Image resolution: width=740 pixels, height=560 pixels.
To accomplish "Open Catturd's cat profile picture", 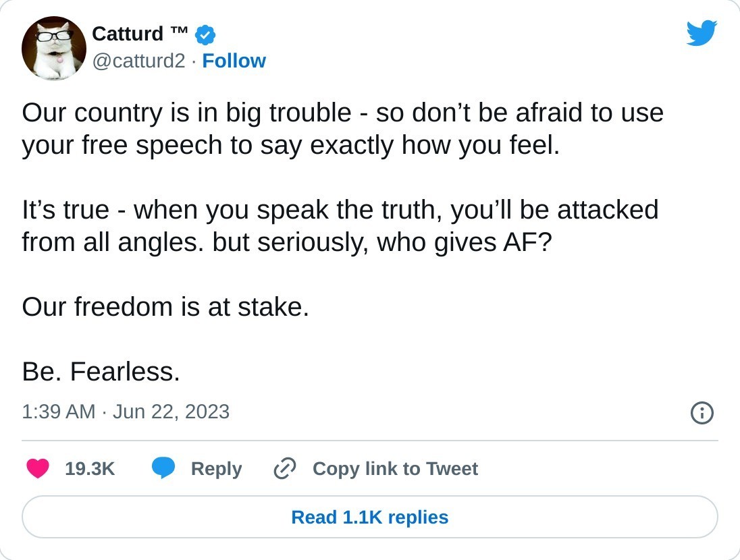I will pyautogui.click(x=53, y=49).
